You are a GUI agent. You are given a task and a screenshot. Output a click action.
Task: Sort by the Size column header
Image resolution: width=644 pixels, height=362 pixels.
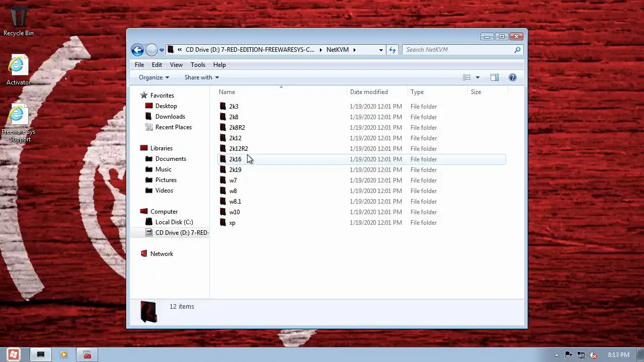(x=488, y=92)
